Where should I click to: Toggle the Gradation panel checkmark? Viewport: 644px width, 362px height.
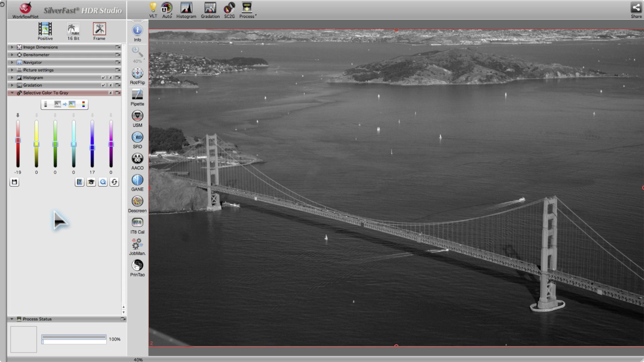click(104, 85)
